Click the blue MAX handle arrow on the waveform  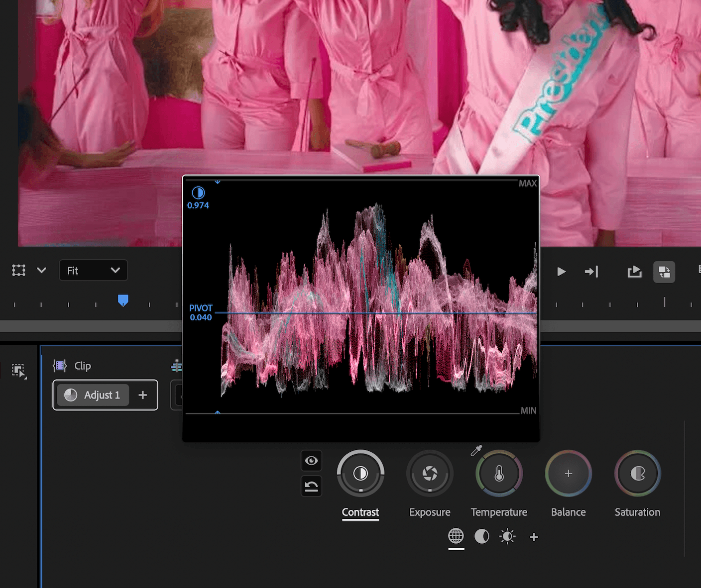point(218,182)
